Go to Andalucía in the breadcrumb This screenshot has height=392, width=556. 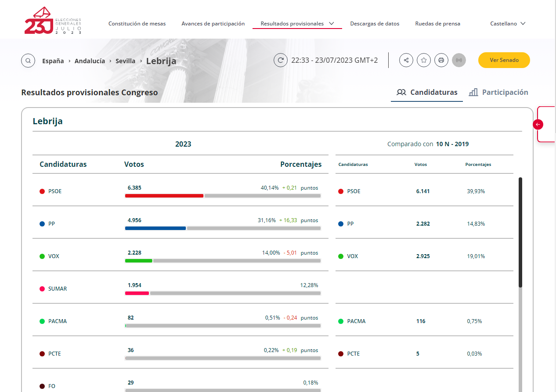tap(90, 61)
